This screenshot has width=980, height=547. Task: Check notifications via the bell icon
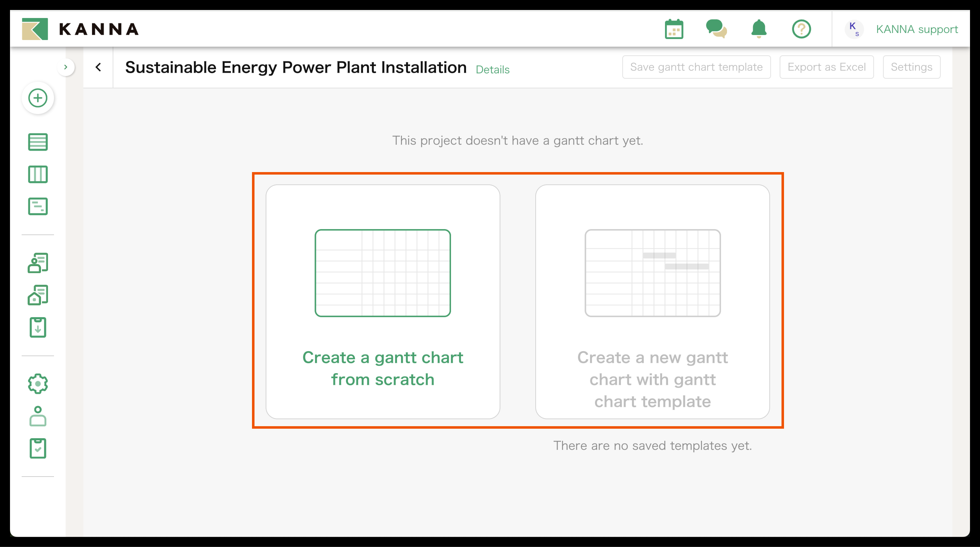[758, 29]
